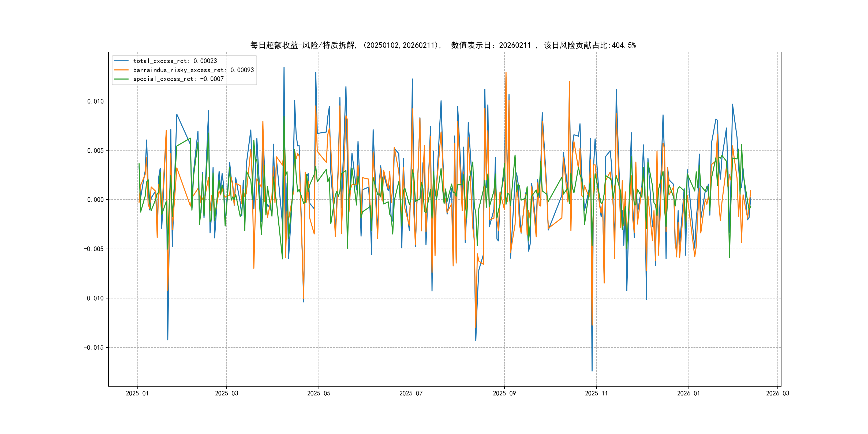
Task: Click the 2026-01 x-axis tick label
Action: pyautogui.click(x=689, y=393)
